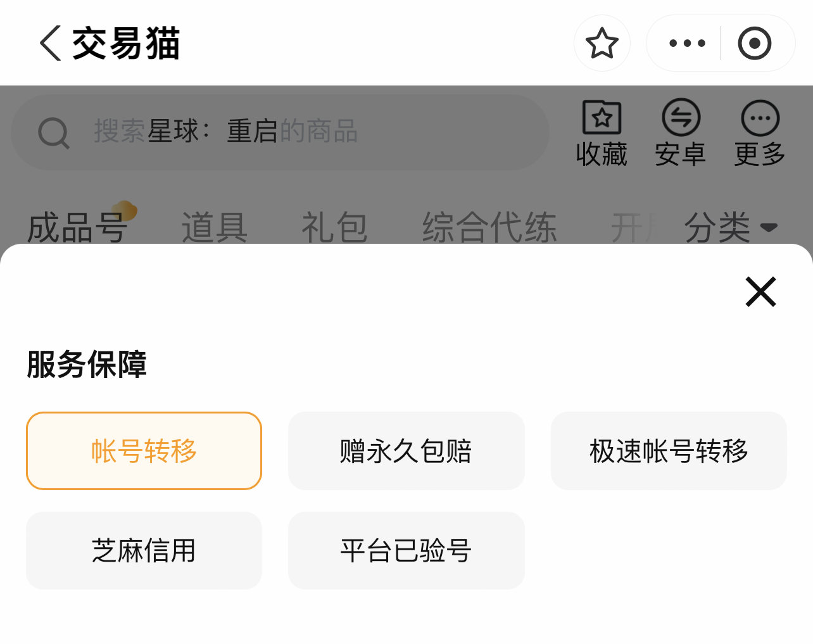Image resolution: width=813 pixels, height=644 pixels.
Task: Switch to the 道具 tab
Action: tap(215, 227)
